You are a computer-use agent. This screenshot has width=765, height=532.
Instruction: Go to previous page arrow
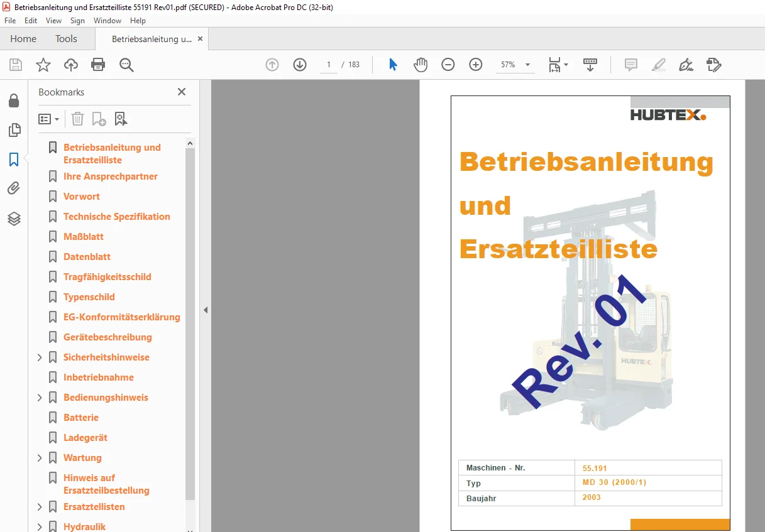(272, 65)
